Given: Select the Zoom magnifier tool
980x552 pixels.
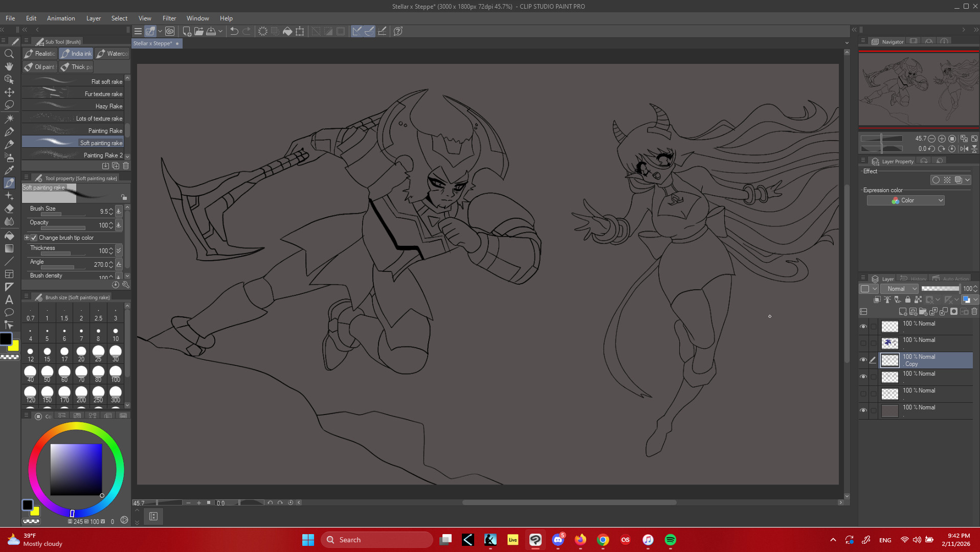Looking at the screenshot, I should pos(9,54).
